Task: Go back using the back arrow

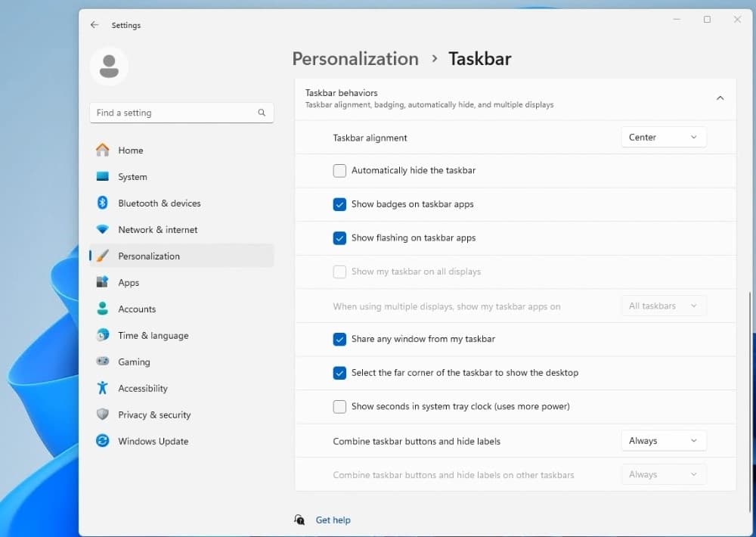Action: (94, 25)
